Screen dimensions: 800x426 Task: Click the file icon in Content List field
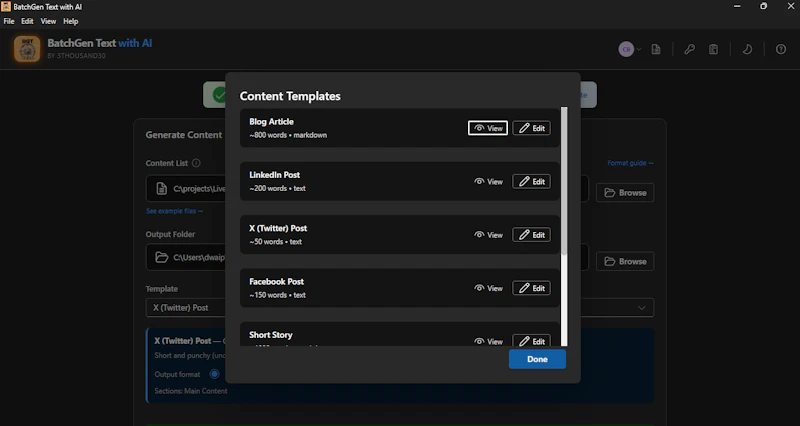point(162,189)
